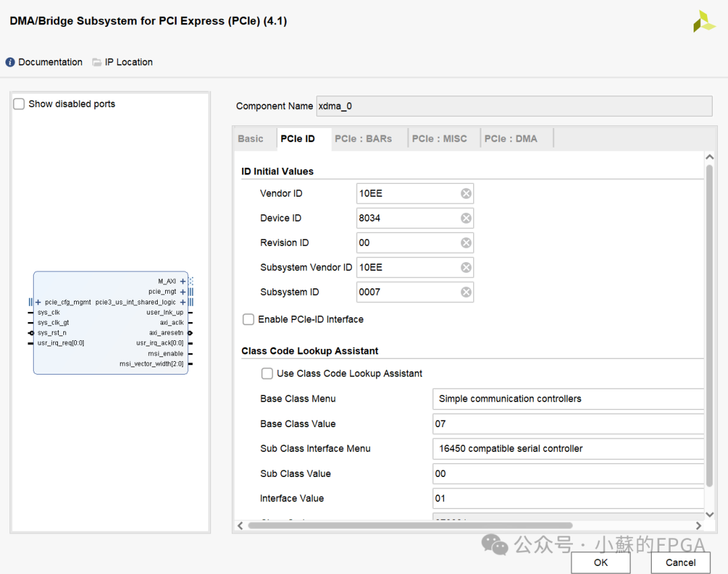Click the scroll right arrow
This screenshot has height=574, width=728.
(x=699, y=525)
